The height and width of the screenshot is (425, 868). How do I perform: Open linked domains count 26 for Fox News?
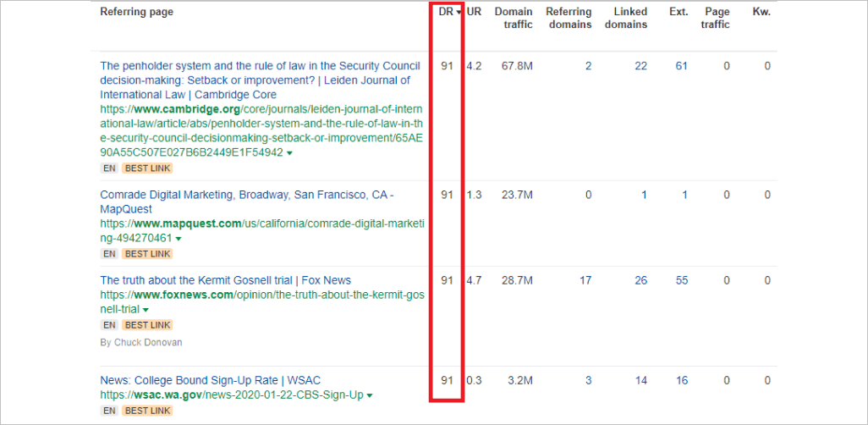pos(640,281)
